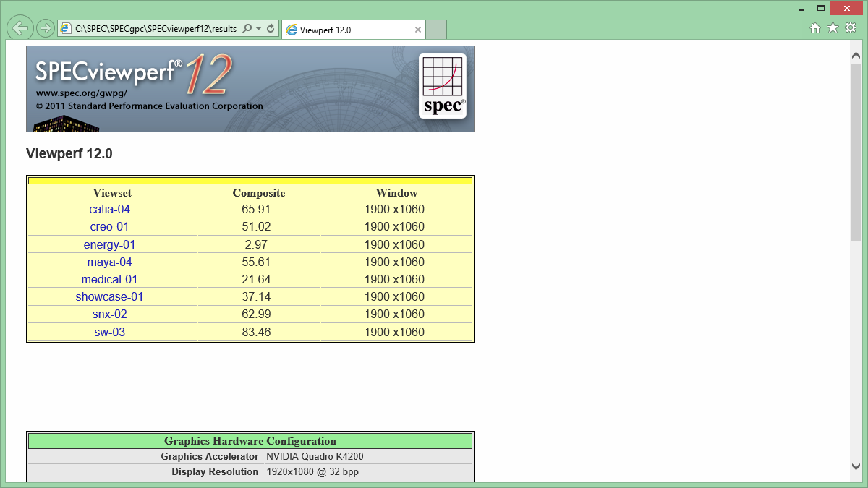Click the medical-01 viewset link
The height and width of the screenshot is (488, 868).
(x=110, y=279)
